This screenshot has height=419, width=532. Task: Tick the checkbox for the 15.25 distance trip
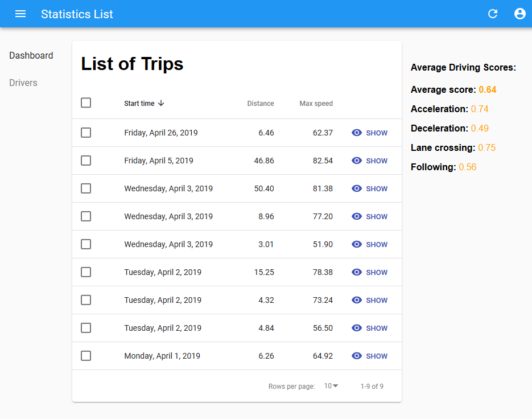[x=86, y=272]
